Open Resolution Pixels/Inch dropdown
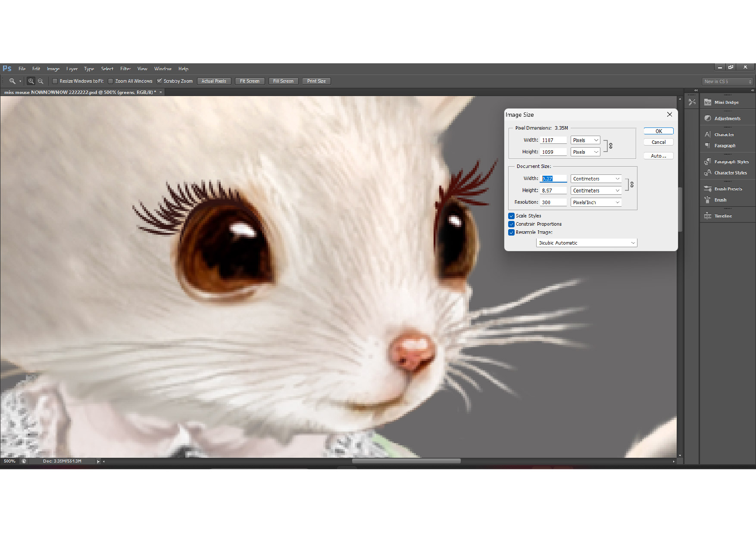 [596, 202]
